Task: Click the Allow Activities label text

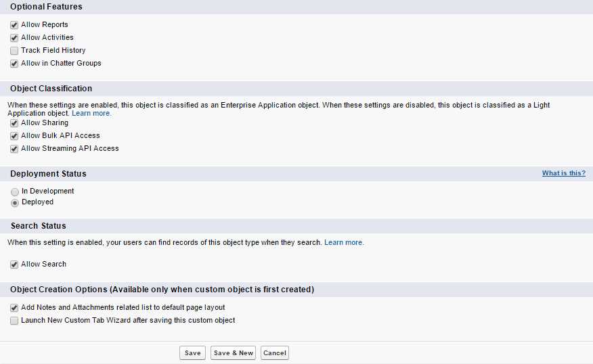Action: 47,37
